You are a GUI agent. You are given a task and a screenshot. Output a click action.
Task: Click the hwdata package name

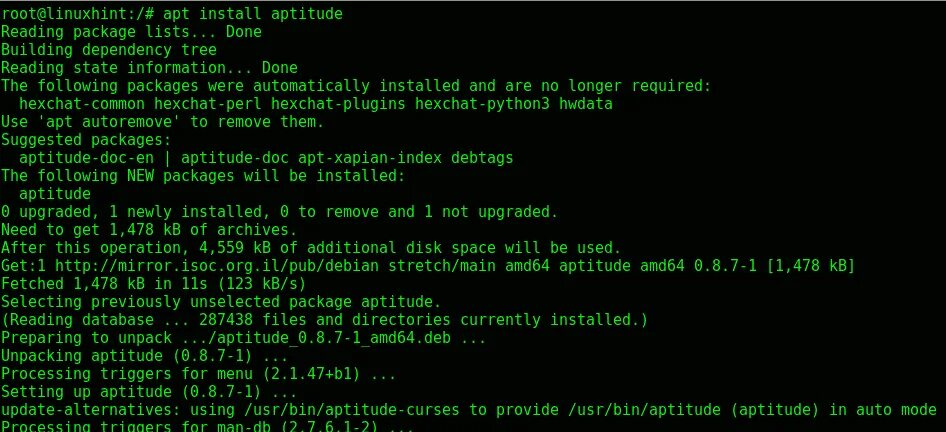(586, 104)
